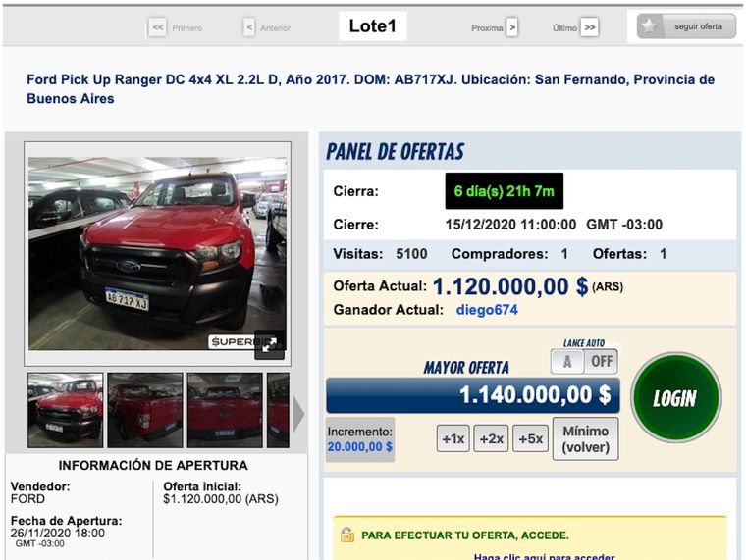
Task: Expand the truck photo to fullscreen
Action: pos(269,344)
